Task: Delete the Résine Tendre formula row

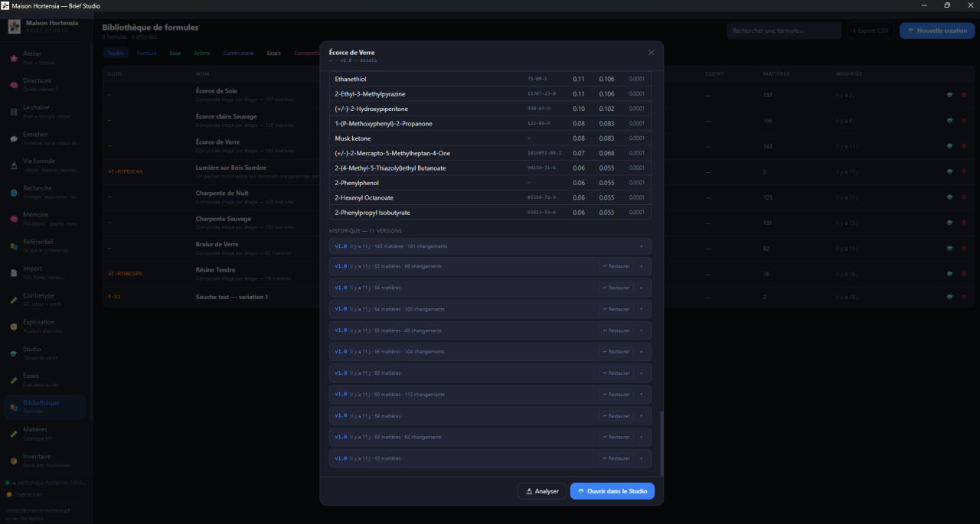Action: [x=964, y=273]
